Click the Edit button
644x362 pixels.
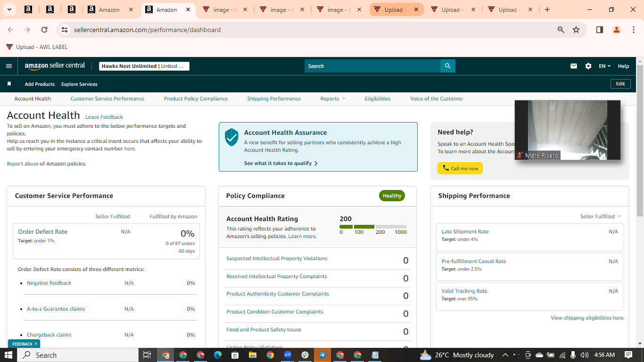(620, 84)
